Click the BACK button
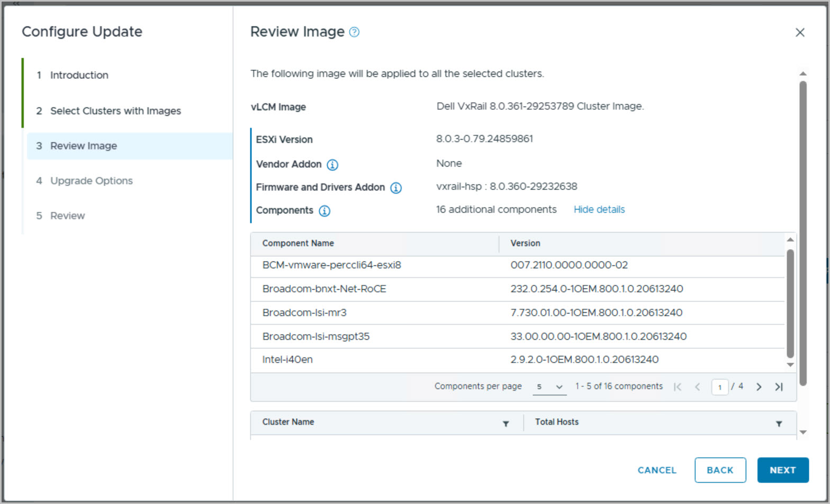The width and height of the screenshot is (830, 504). click(720, 470)
